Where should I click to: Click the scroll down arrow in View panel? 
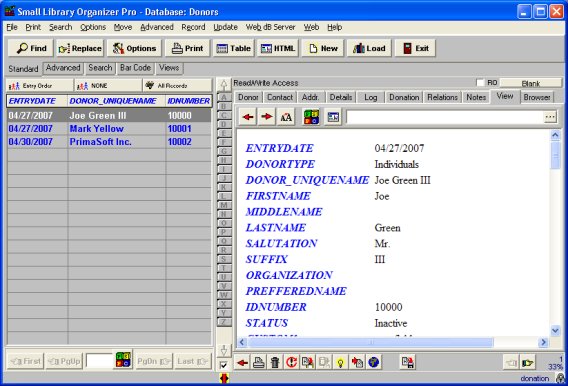[x=555, y=330]
